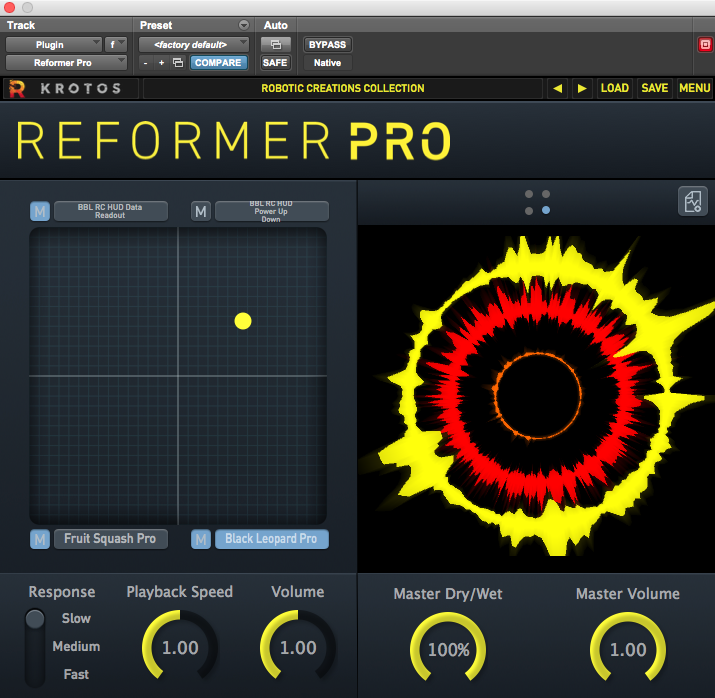Select top-right view dot above visualizer
The image size is (715, 698).
point(546,194)
